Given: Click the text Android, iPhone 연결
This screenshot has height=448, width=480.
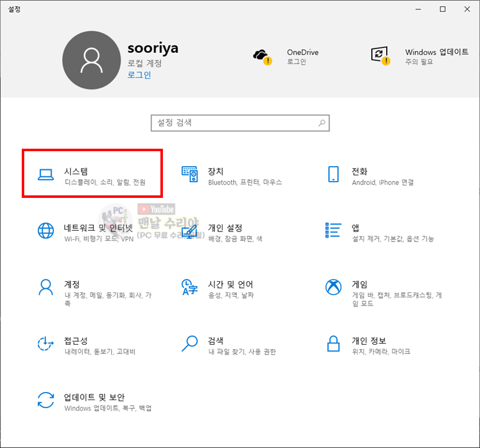Looking at the screenshot, I should 382,182.
